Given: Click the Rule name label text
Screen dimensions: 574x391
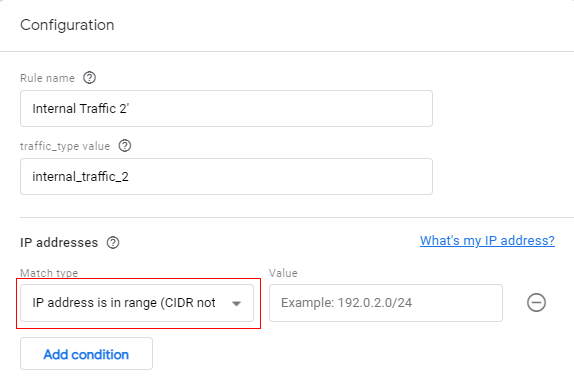Looking at the screenshot, I should coord(47,78).
